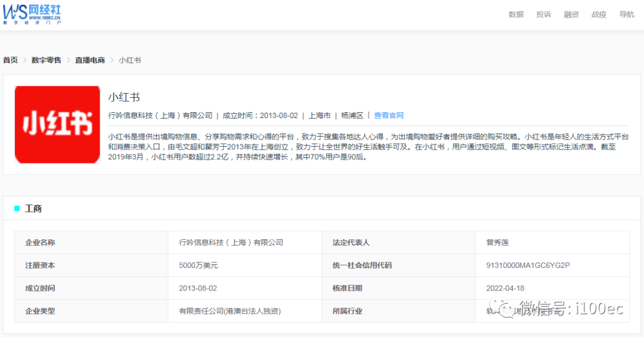
Task: Select the credit code 91310000MA1GC6YG2P cell
Action: pyautogui.click(x=528, y=265)
